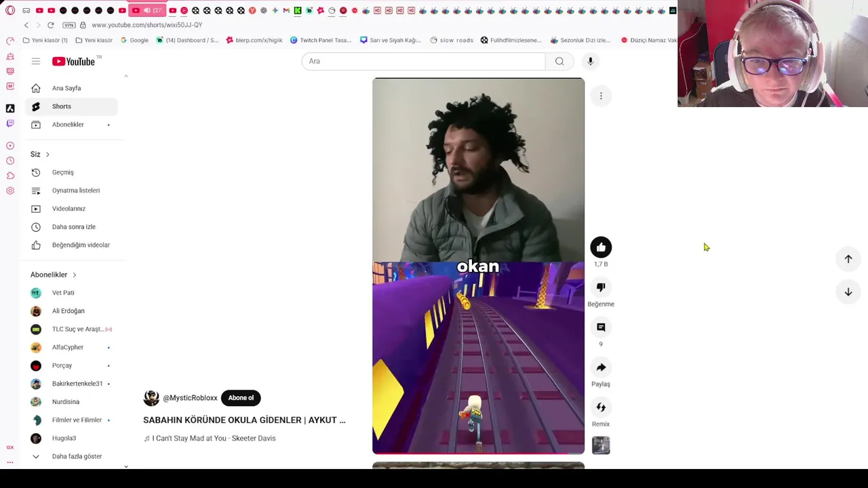The width and height of the screenshot is (868, 488).
Task: Start voice search with the microphone icon
Action: coord(591,61)
